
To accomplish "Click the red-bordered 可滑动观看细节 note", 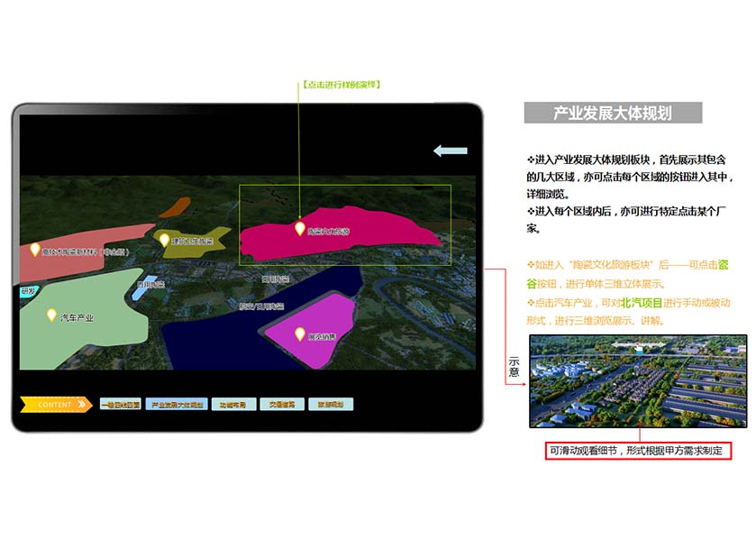I will tap(638, 451).
